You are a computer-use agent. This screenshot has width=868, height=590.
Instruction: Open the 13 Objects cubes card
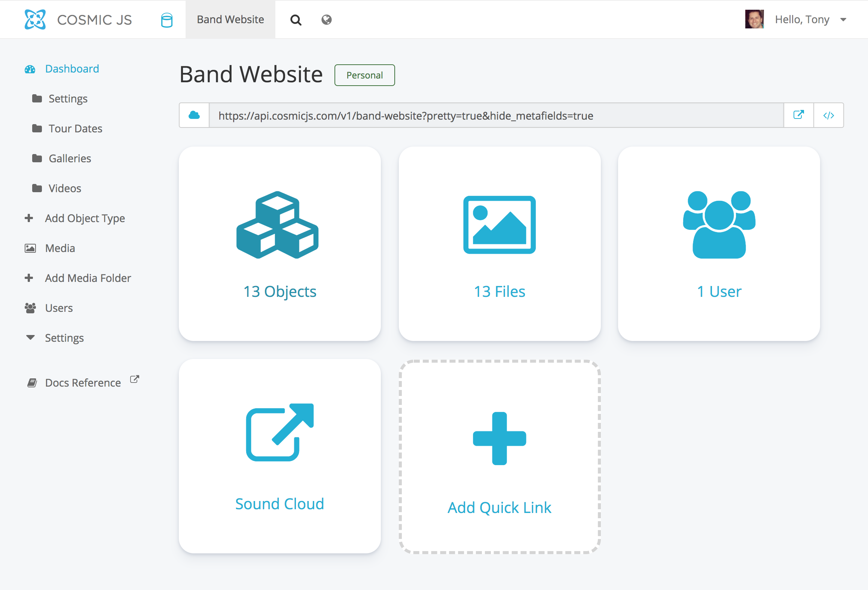(279, 243)
